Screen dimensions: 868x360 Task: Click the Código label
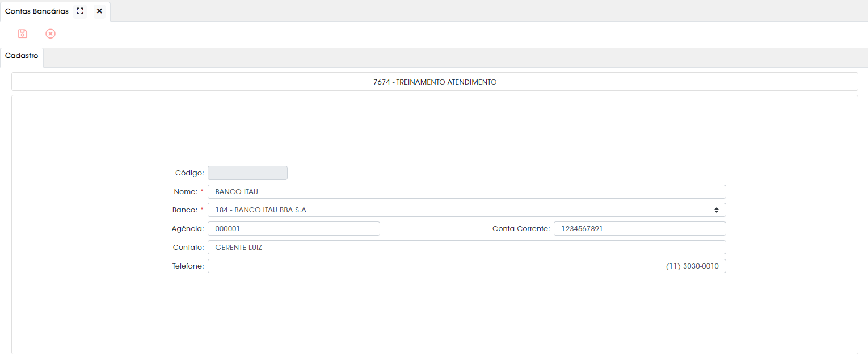(x=189, y=173)
